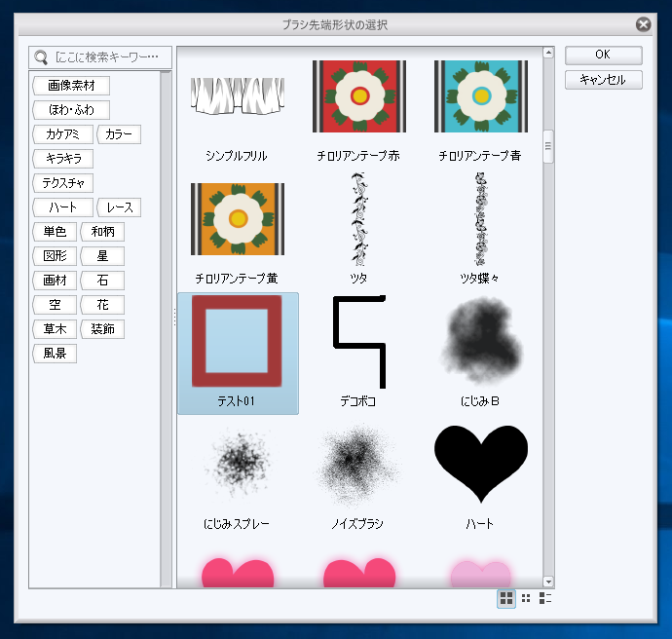672x639 pixels.
Task: Select the にじみスプレー brush tip
Action: [x=238, y=464]
